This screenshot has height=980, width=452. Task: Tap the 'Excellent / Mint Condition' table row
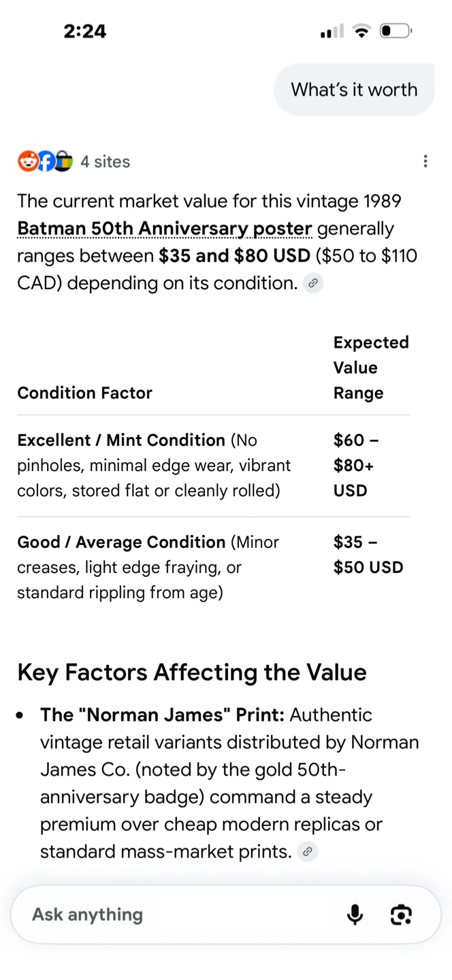[x=213, y=465]
